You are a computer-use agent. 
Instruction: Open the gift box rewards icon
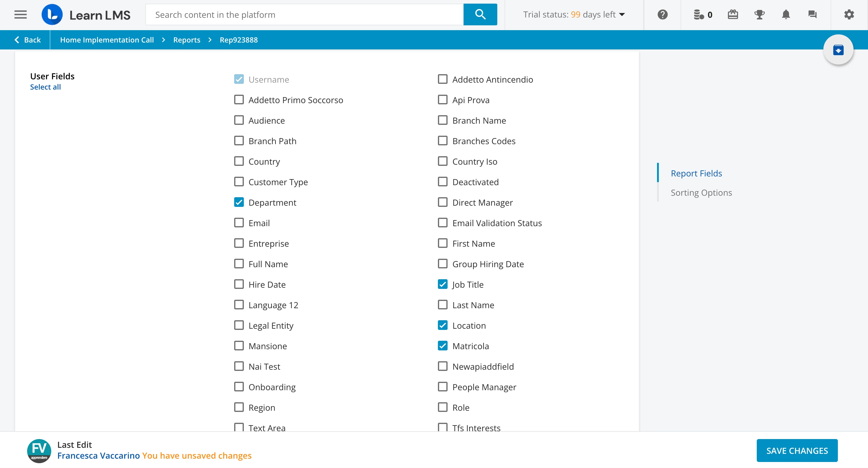point(733,14)
